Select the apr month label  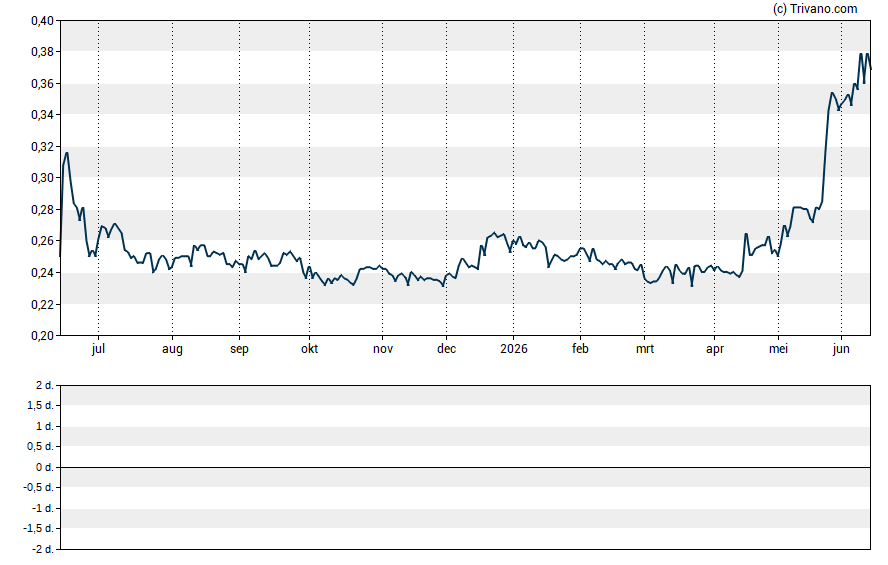coord(715,349)
